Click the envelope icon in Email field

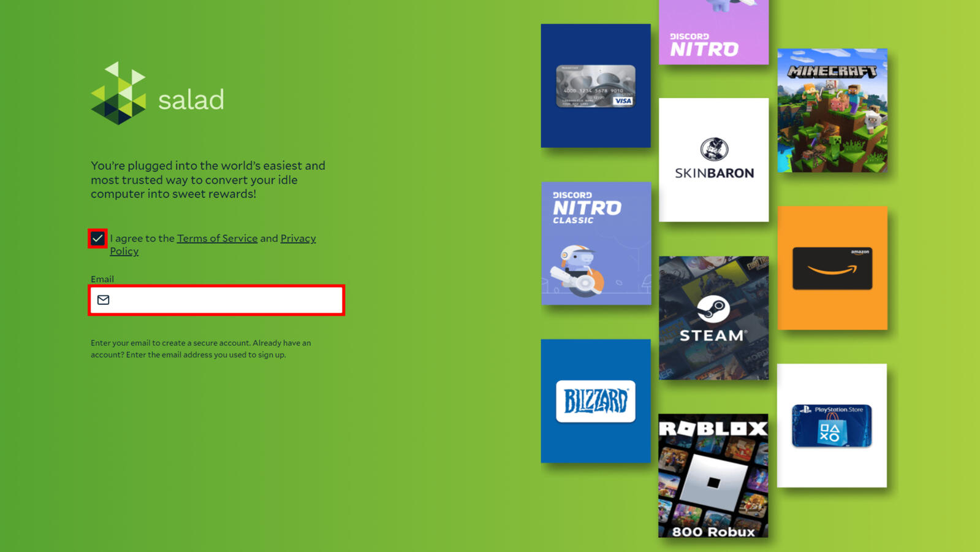click(104, 300)
